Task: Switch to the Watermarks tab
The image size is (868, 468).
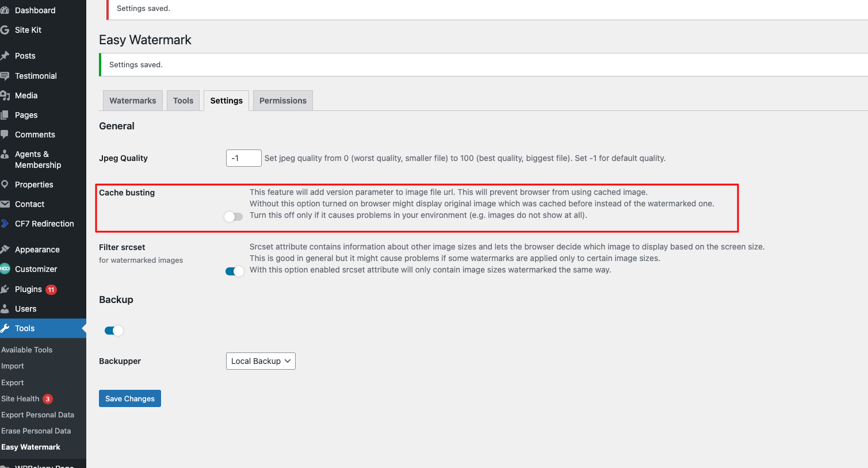Action: click(133, 101)
